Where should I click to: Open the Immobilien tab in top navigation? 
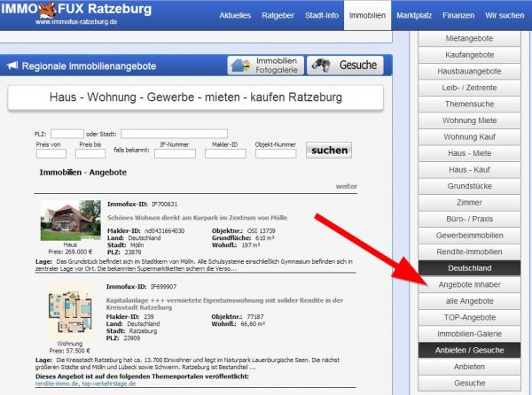pyautogui.click(x=366, y=15)
